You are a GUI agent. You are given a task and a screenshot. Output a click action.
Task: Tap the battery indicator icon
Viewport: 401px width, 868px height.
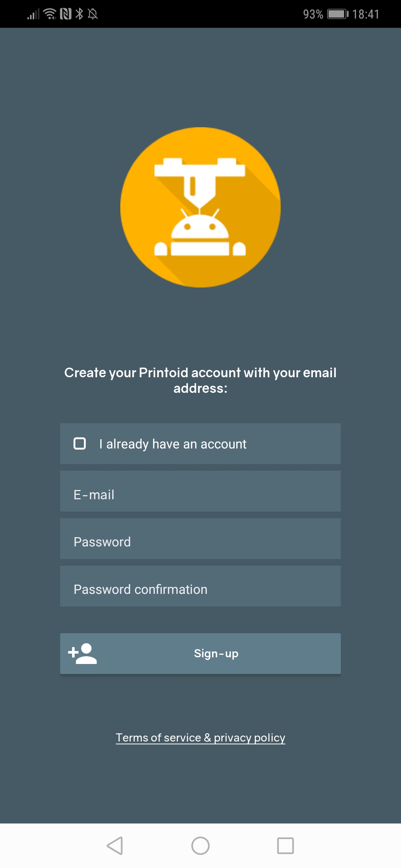point(337,14)
